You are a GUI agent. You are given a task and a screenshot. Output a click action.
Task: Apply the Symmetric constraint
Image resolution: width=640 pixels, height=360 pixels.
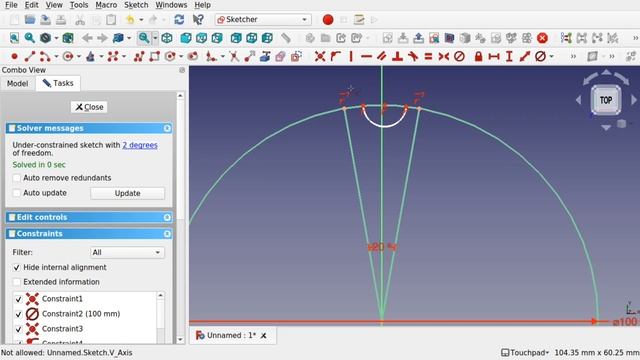tap(444, 56)
